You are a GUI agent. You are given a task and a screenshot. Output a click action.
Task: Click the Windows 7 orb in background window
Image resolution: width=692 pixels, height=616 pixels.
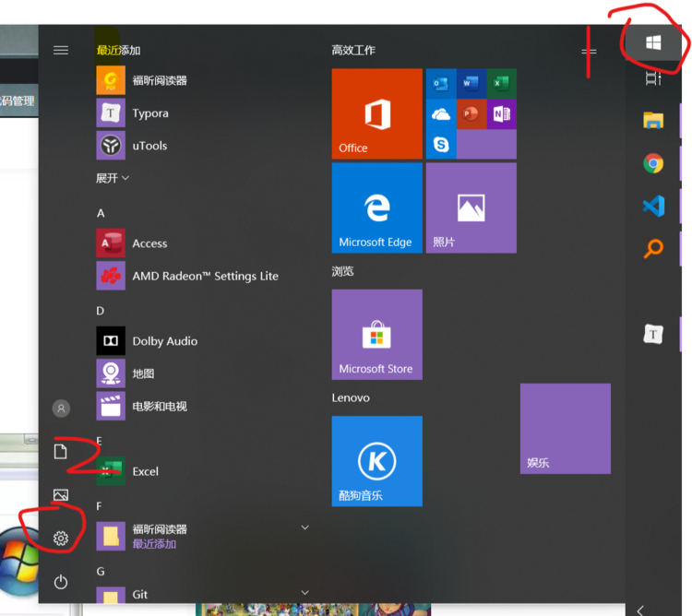[x=19, y=561]
